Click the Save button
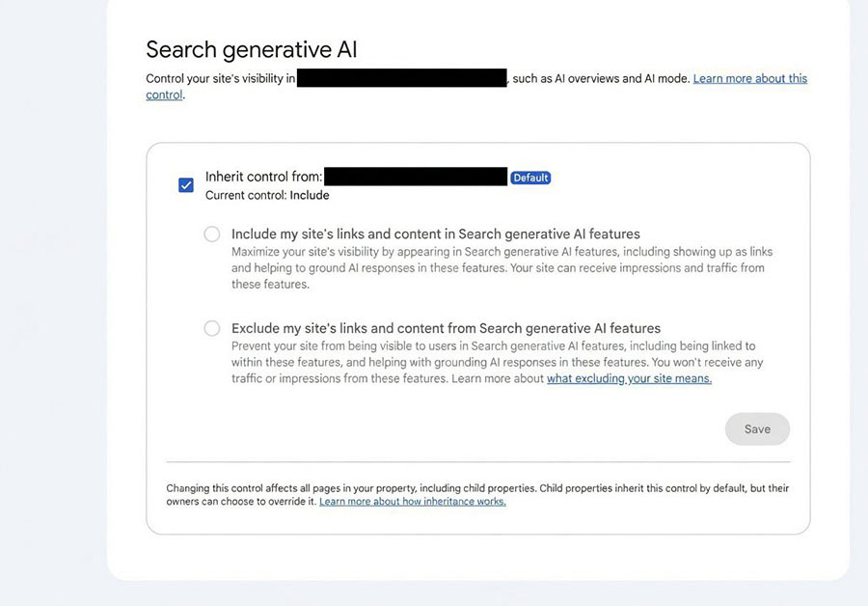The image size is (868, 606). (757, 428)
